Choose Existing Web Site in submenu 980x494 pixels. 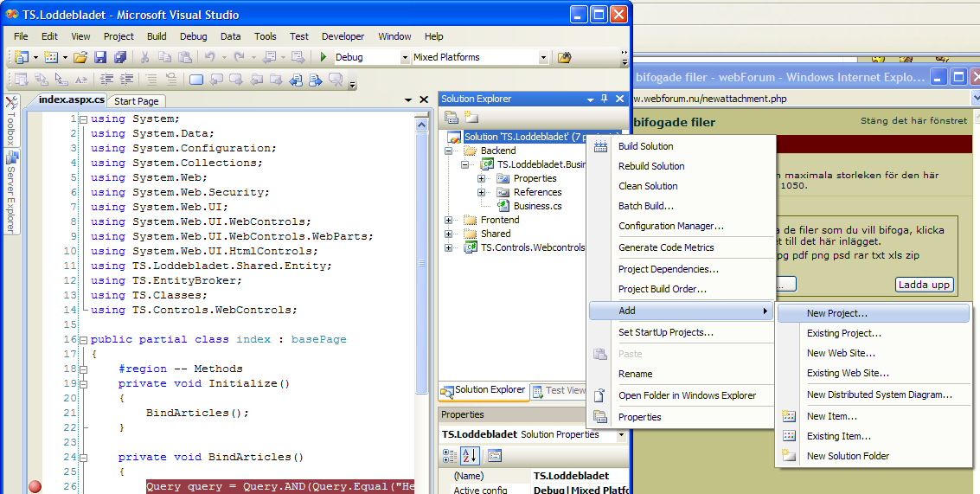(x=873, y=373)
